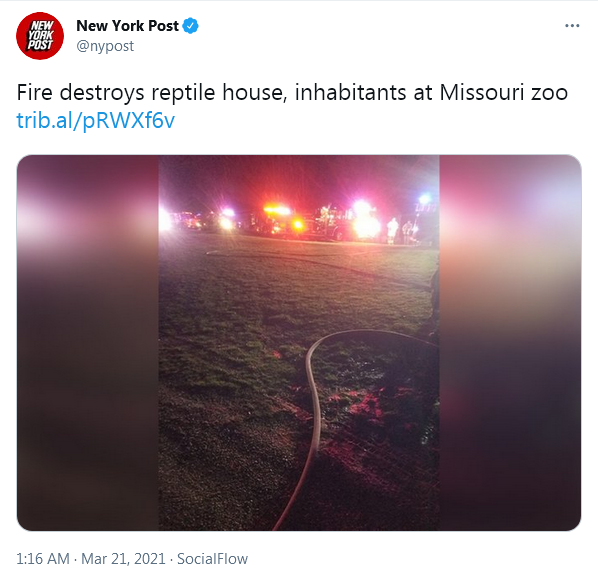Click the words 'Missouri zoo' in the tweet
This screenshot has height=582, width=598.
(x=503, y=92)
